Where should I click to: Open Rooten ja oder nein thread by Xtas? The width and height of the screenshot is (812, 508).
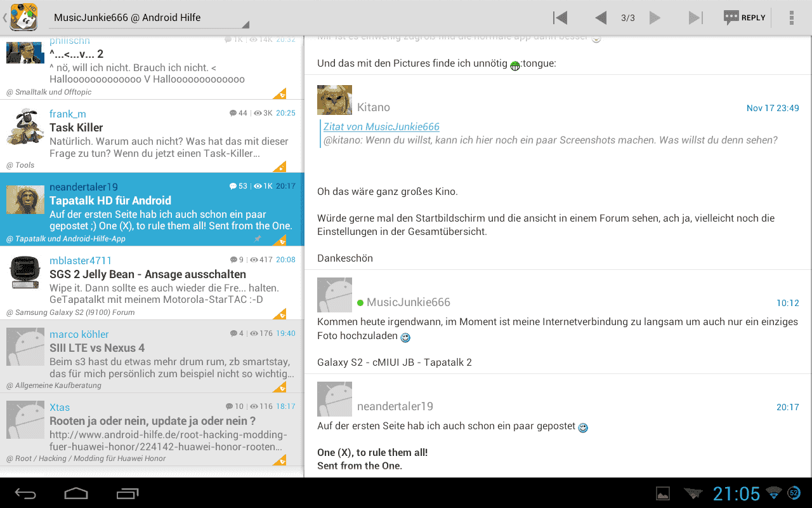point(152,429)
